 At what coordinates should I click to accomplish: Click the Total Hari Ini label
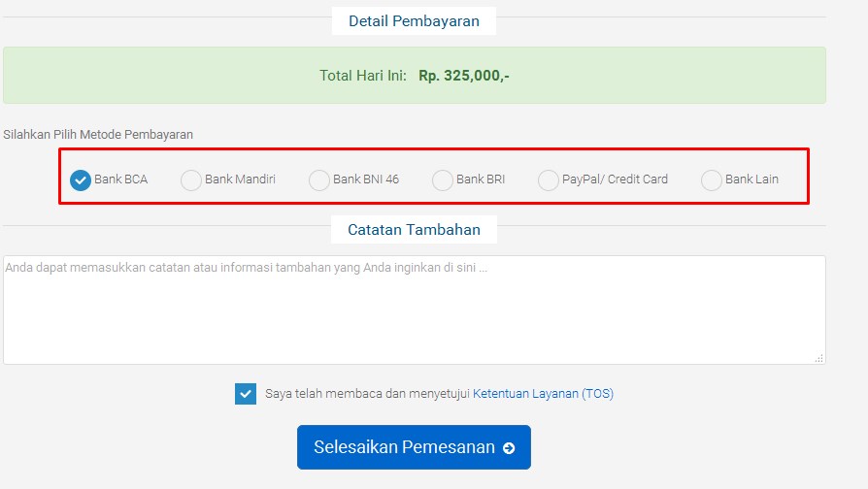click(363, 76)
